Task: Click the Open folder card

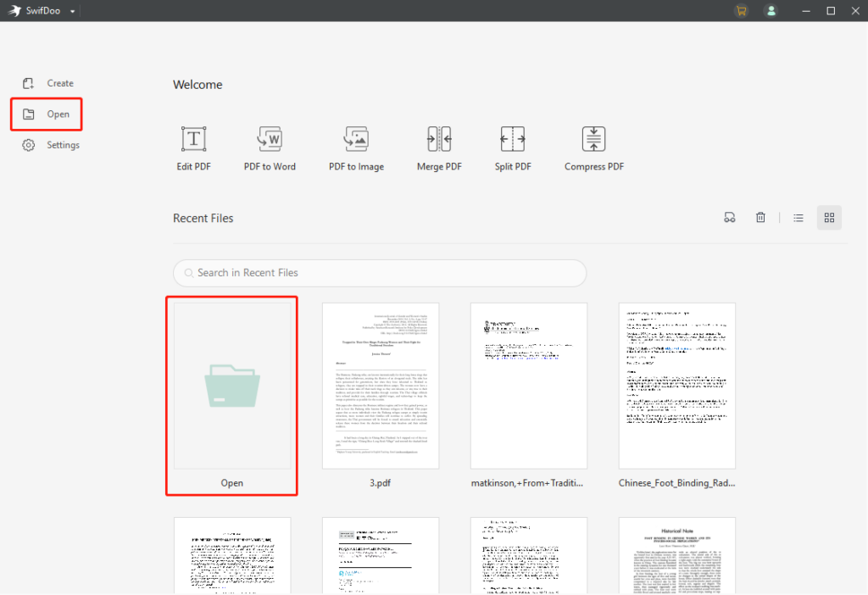Action: point(231,385)
